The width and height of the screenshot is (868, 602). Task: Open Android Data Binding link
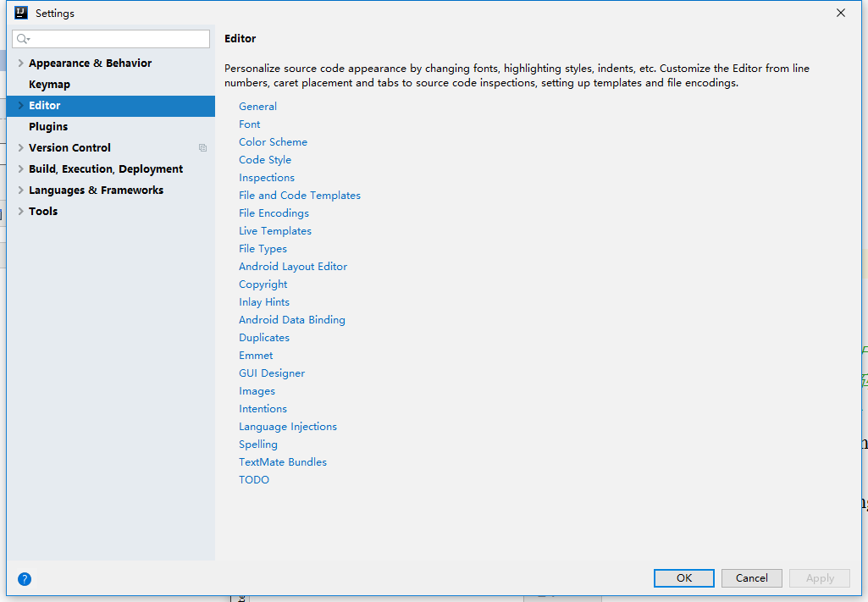(x=291, y=319)
